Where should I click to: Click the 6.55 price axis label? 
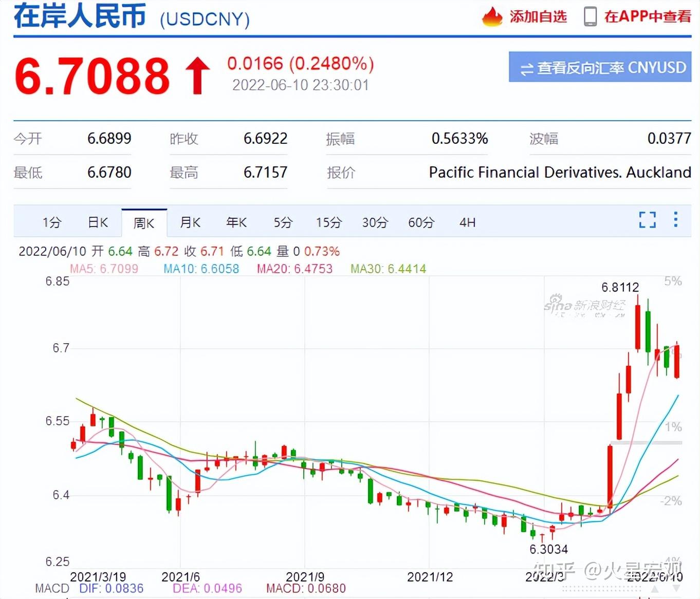(x=58, y=421)
